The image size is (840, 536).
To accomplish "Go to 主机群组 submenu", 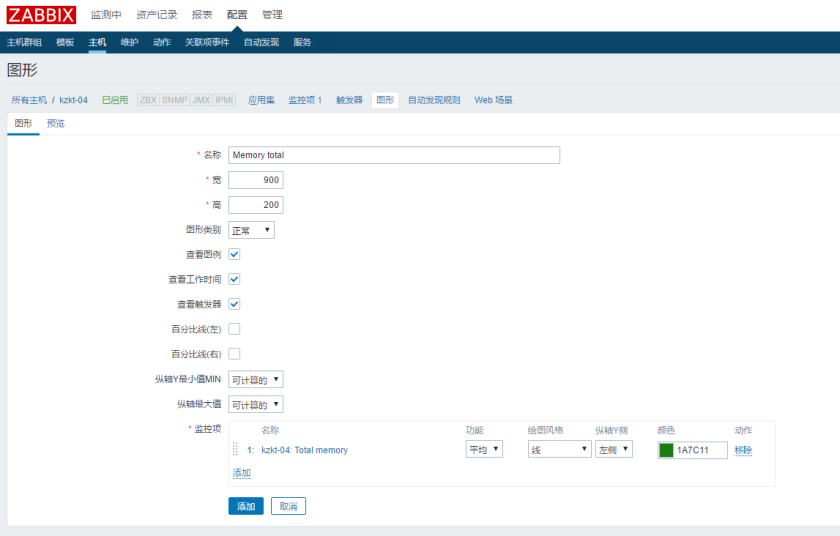I will [x=24, y=42].
